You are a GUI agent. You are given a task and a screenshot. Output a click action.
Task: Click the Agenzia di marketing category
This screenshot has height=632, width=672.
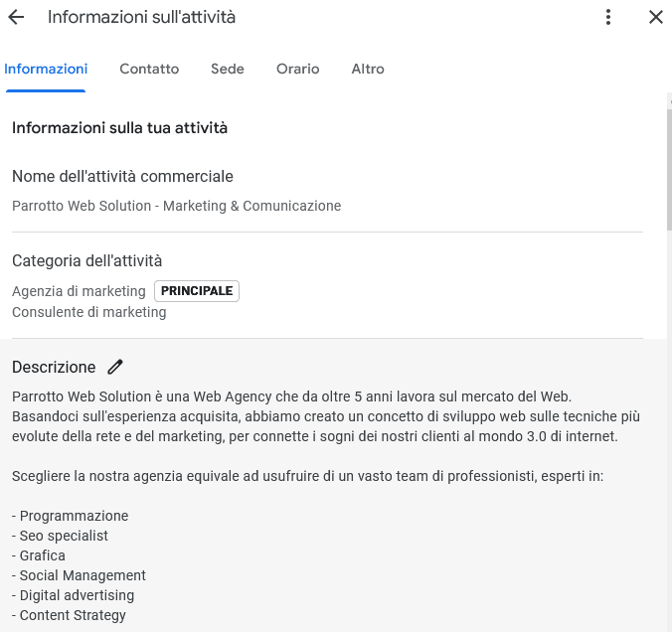(x=79, y=291)
